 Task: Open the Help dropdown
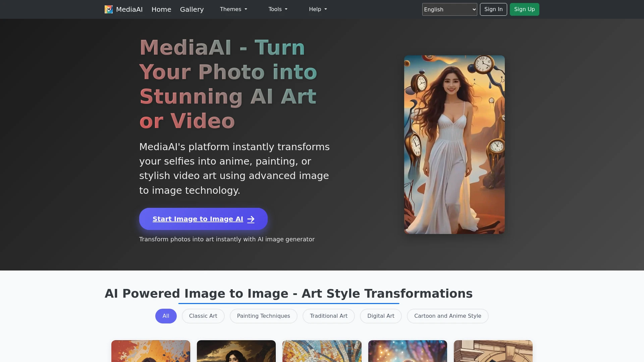[317, 9]
